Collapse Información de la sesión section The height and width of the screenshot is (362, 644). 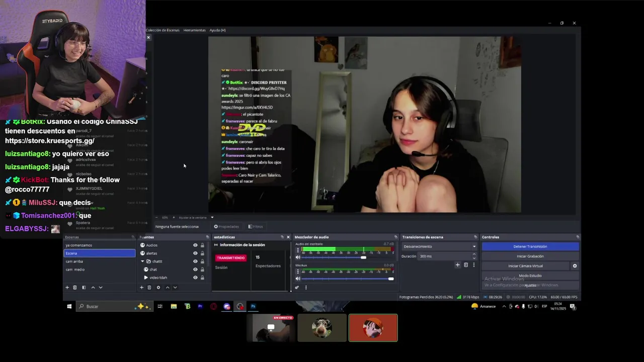coord(216,245)
